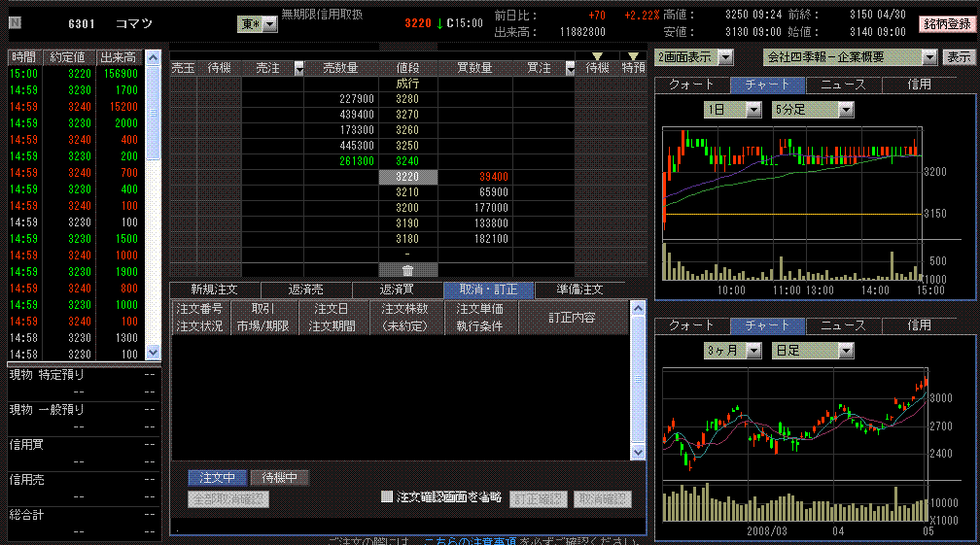Click the 3180 bid price row
This screenshot has height=545, width=980.
pos(408,239)
